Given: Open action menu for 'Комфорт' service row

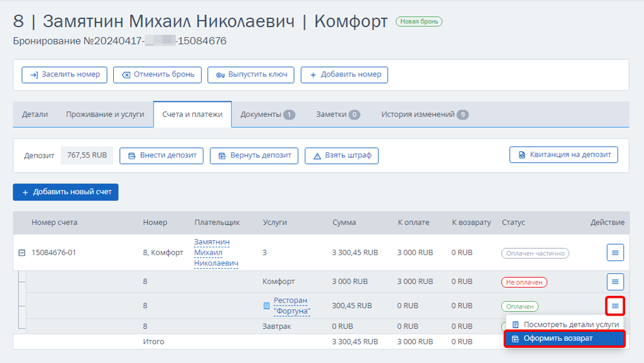Looking at the screenshot, I should pos(615,281).
